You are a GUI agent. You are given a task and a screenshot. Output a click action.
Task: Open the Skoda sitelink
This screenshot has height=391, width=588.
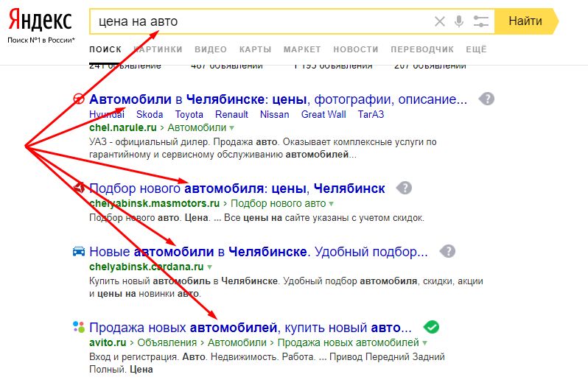(150, 114)
